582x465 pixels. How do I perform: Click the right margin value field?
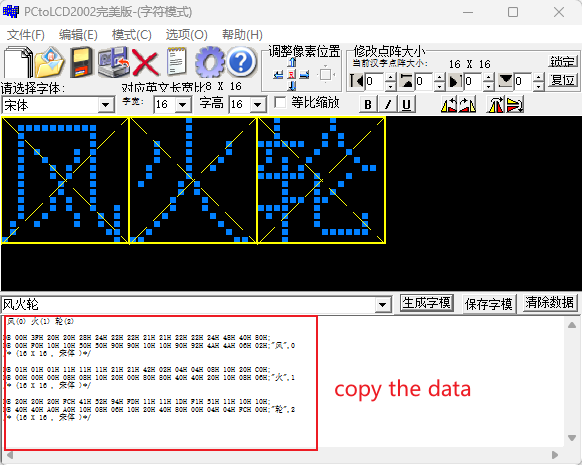(x=473, y=82)
